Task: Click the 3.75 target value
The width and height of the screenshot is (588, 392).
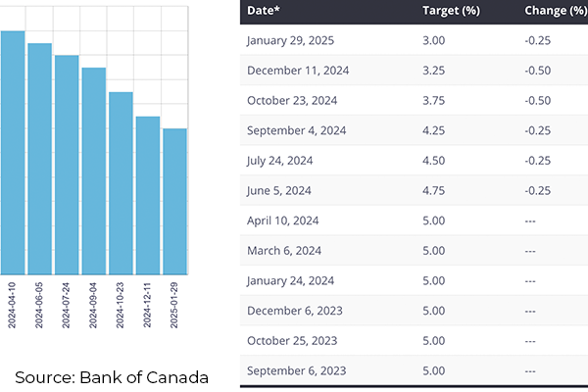Action: (x=435, y=101)
